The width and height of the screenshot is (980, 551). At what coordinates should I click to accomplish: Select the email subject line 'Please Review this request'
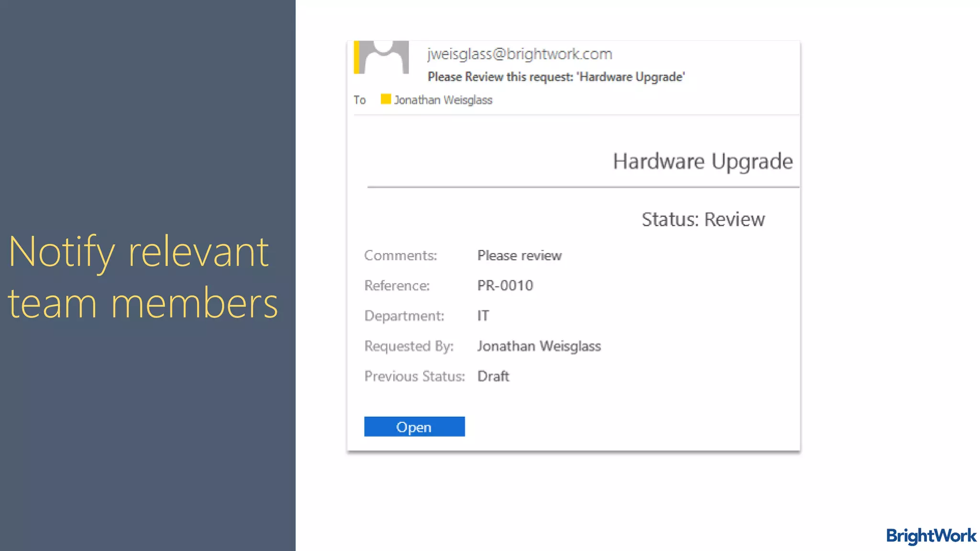tap(556, 77)
